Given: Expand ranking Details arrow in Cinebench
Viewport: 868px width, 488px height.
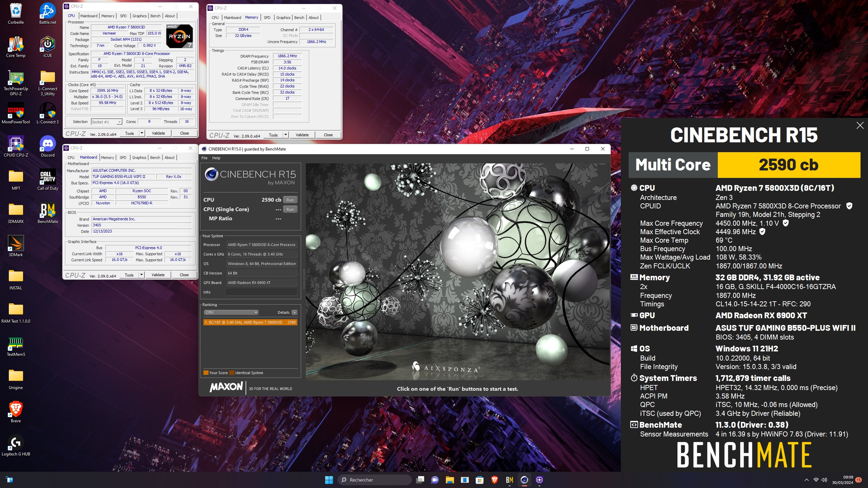Looking at the screenshot, I should click(295, 312).
